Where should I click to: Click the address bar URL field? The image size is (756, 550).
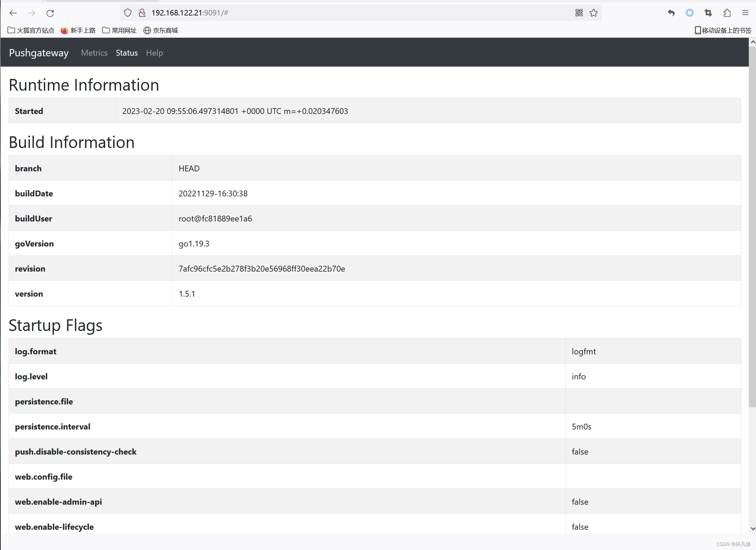click(x=360, y=13)
